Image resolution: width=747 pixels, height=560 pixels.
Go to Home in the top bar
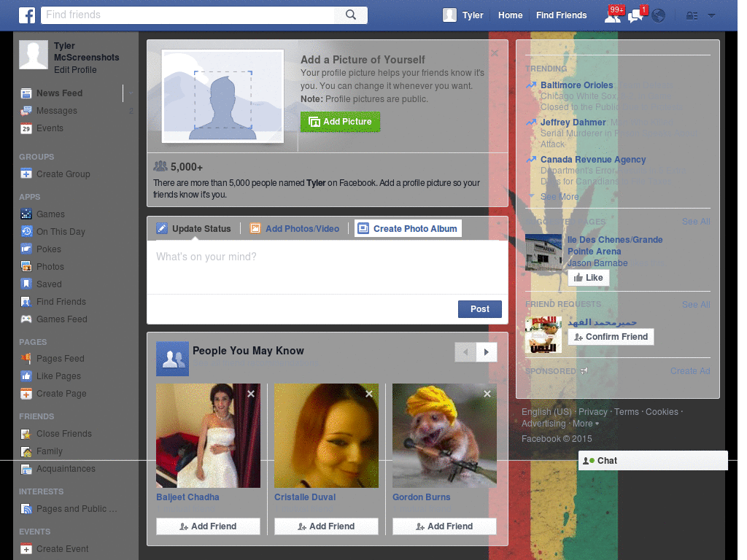pos(510,15)
